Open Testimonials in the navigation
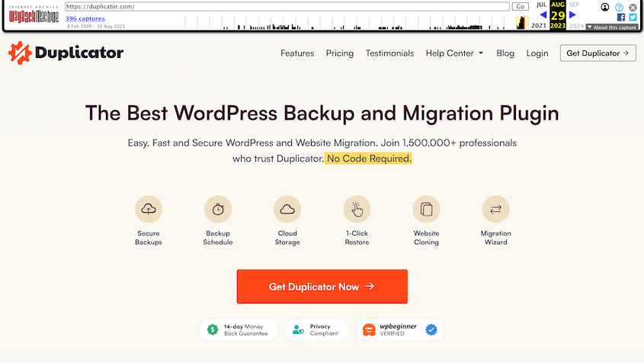Image resolution: width=644 pixels, height=363 pixels. (389, 53)
